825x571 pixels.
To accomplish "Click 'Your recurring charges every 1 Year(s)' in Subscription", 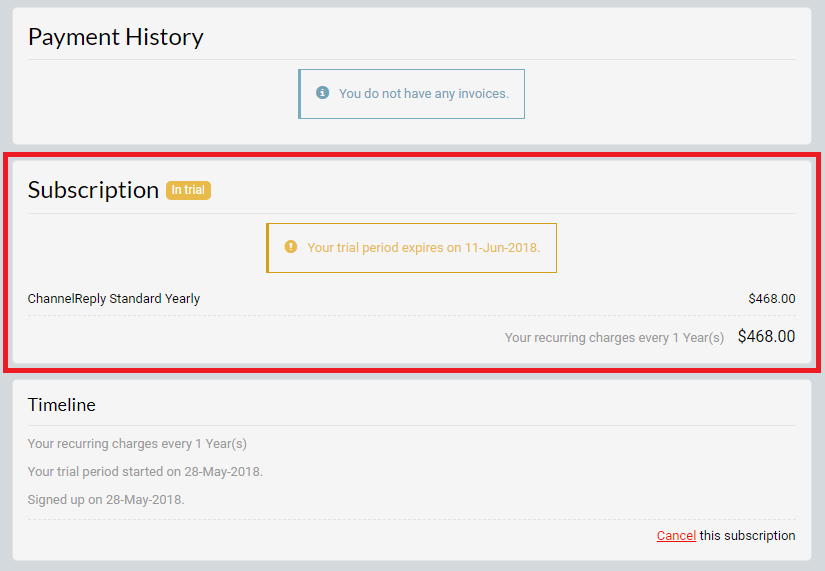I will pyautogui.click(x=614, y=337).
